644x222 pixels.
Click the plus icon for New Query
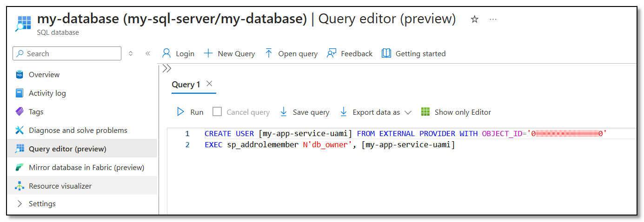[x=208, y=53]
